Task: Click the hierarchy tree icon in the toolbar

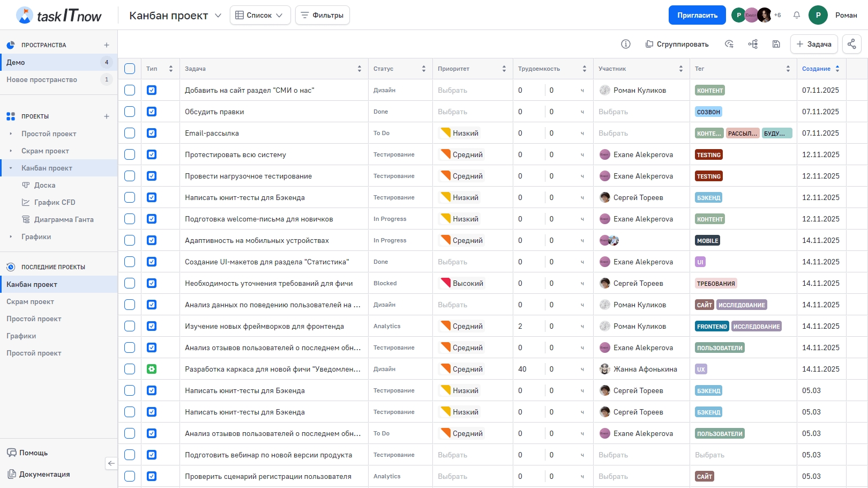Action: coord(753,44)
